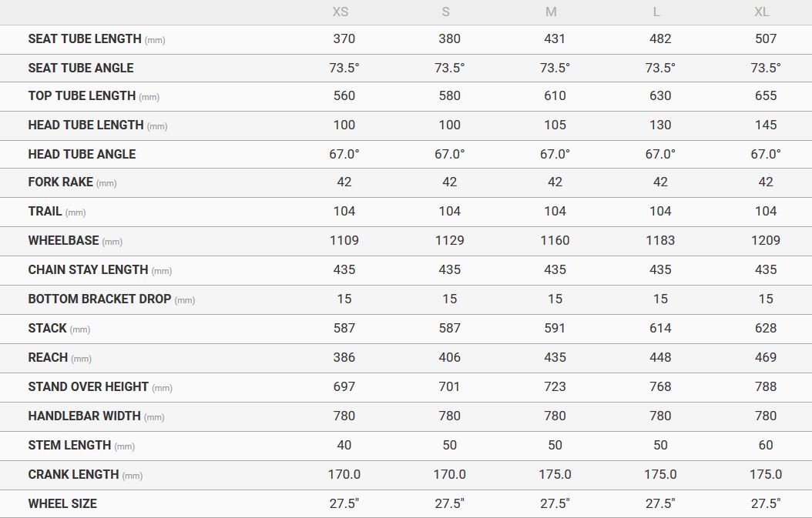Viewport: 812px width, 518px height.
Task: Select the 697 stand over height value
Action: coord(344,386)
